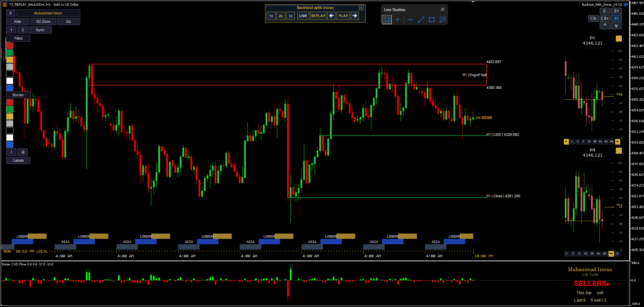Activate the crosshair tool in Line Studies

point(398,20)
